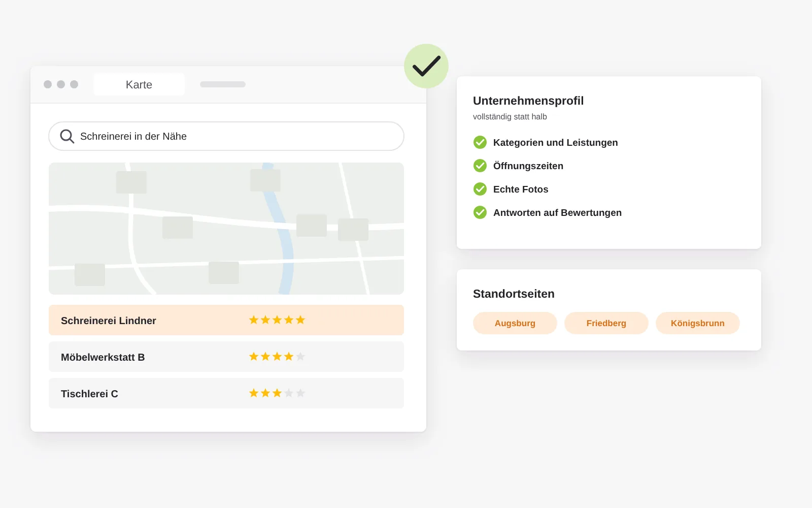
Task: Select the inactive placeholder tab
Action: [x=223, y=84]
